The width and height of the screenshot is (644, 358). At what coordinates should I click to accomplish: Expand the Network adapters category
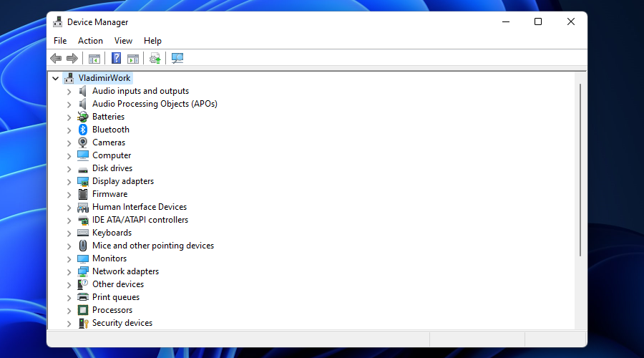point(69,271)
